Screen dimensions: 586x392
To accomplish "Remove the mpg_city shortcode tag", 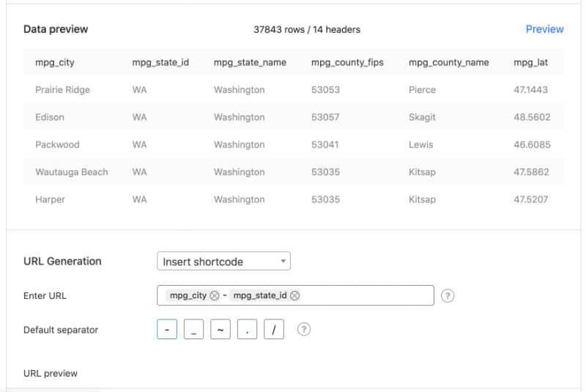I will (x=214, y=295).
